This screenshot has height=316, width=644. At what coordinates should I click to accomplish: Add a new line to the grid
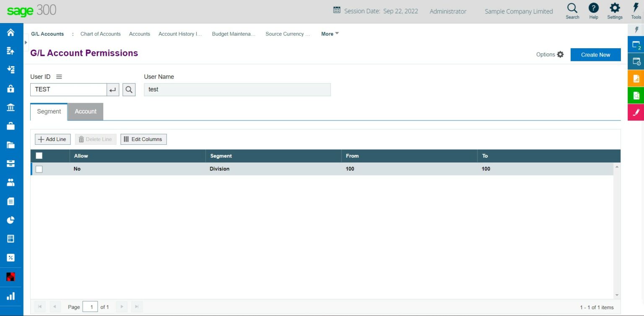[x=52, y=139]
